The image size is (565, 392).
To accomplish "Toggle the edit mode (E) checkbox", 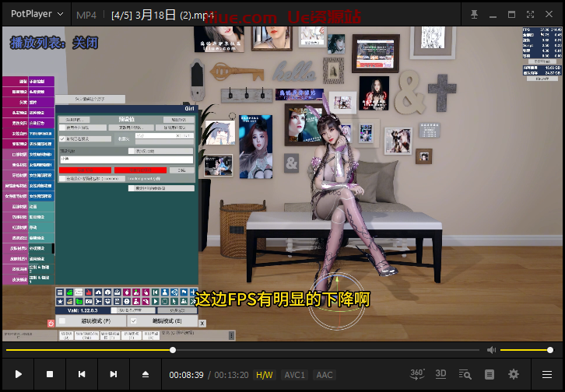I will (134, 320).
